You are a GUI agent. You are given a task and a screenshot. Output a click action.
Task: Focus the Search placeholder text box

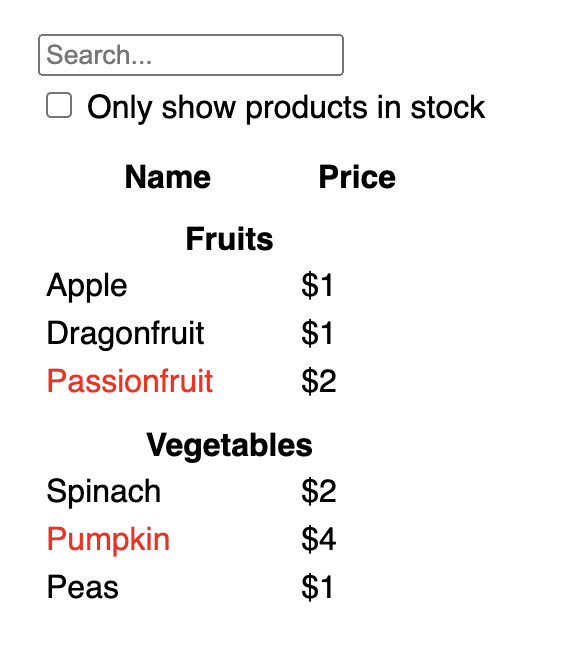click(191, 55)
